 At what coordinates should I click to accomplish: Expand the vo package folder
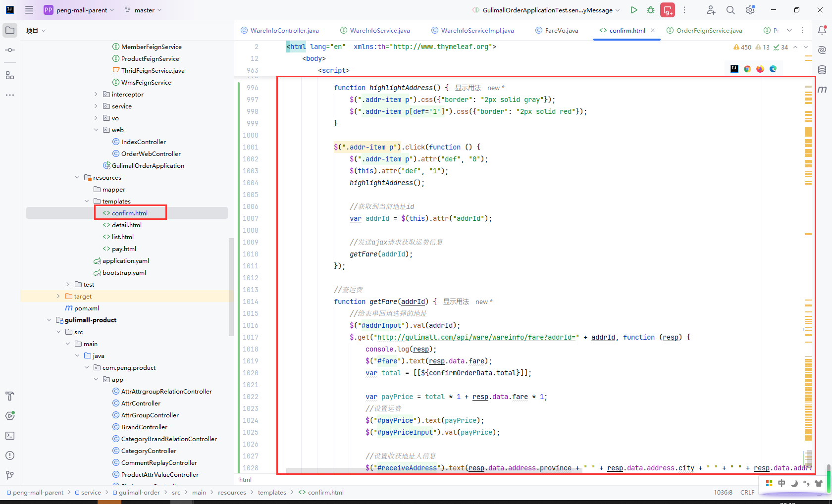(x=96, y=118)
